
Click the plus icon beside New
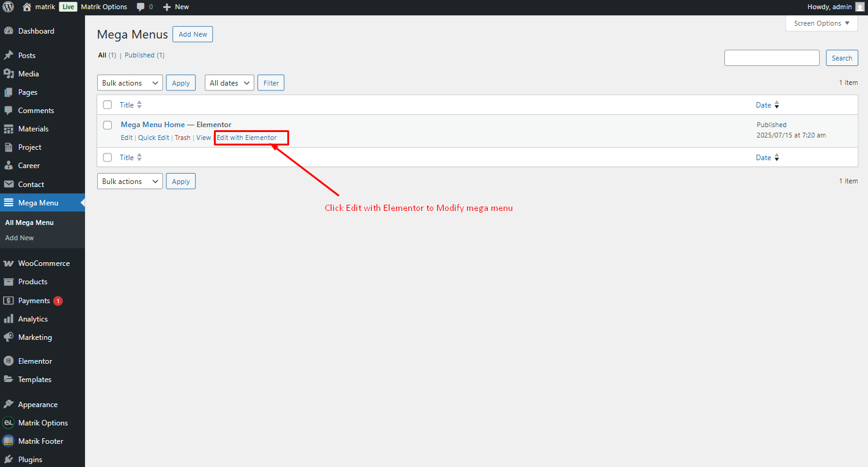coord(166,7)
